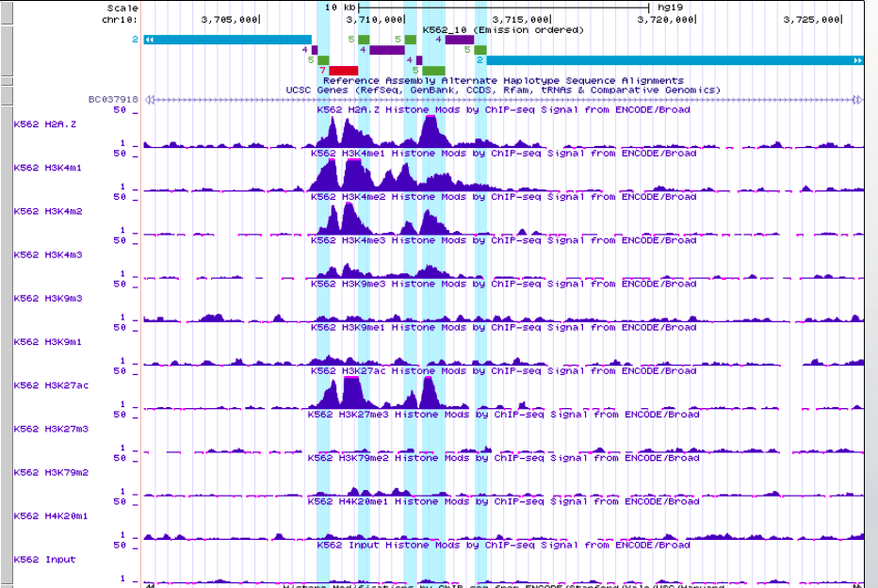Image resolution: width=878 pixels, height=588 pixels.
Task: Click 'K562 H3K4me3 Histone Mods' center title
Action: 503,240
